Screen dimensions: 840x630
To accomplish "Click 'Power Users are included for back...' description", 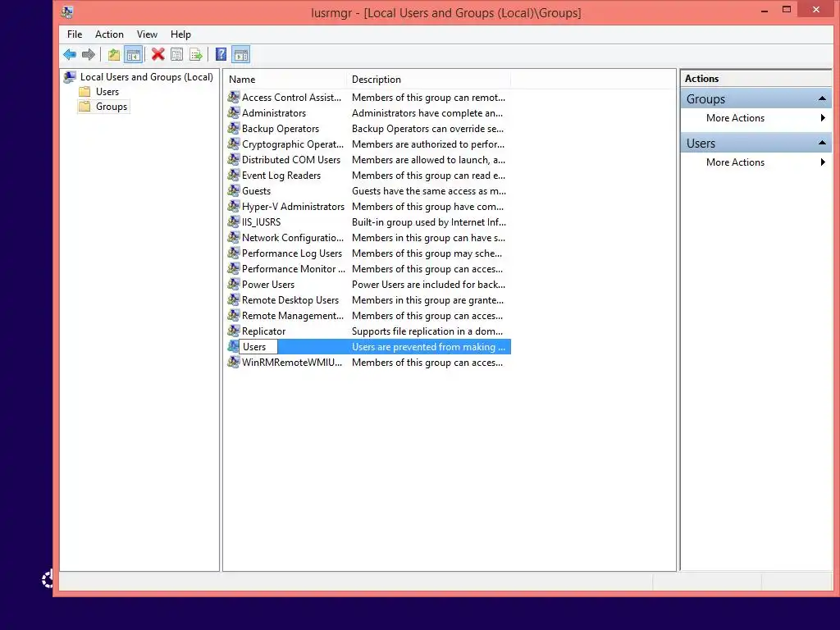I will (428, 285).
